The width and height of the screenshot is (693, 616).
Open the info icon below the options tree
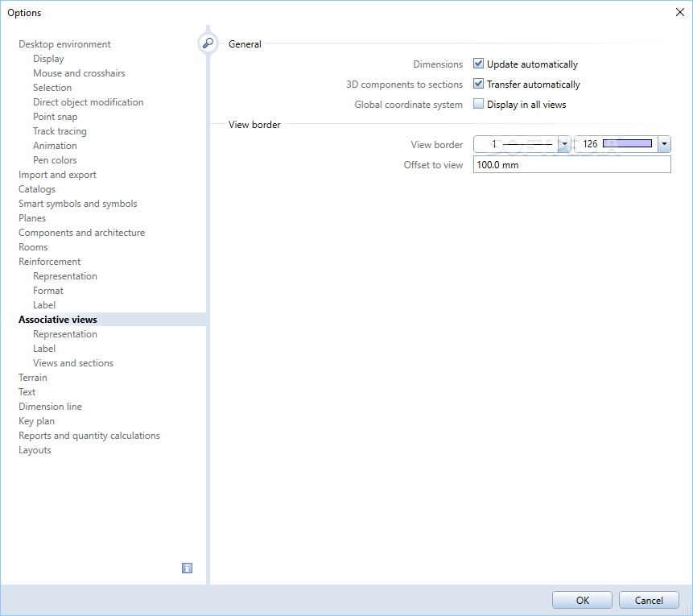187,568
